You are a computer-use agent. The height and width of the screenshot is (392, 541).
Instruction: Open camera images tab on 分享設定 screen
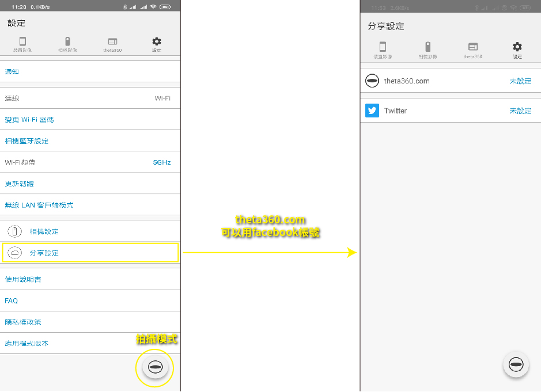click(x=427, y=50)
